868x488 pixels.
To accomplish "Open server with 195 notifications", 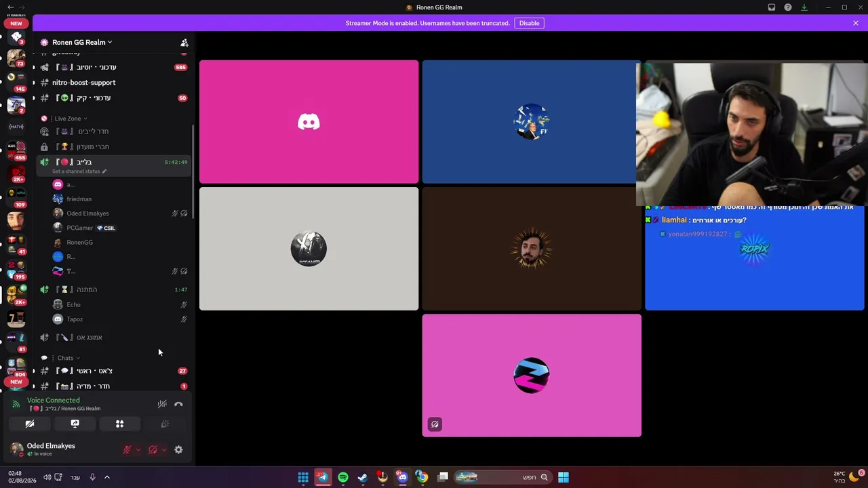I will [x=16, y=268].
